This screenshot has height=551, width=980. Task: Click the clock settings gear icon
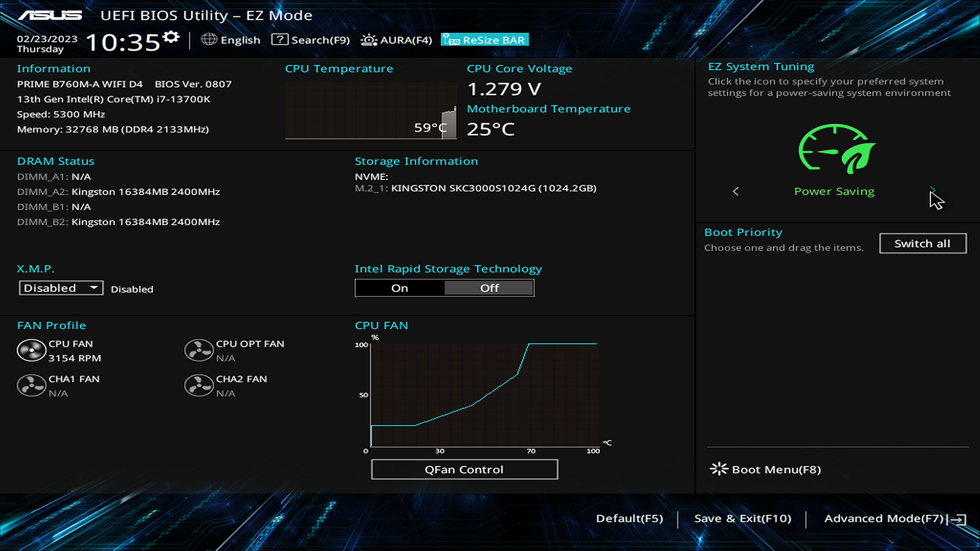coord(171,37)
